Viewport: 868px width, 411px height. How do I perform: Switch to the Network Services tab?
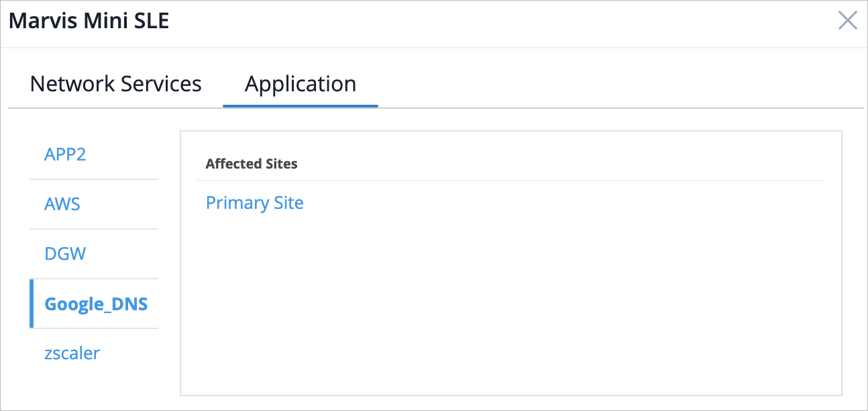click(116, 84)
